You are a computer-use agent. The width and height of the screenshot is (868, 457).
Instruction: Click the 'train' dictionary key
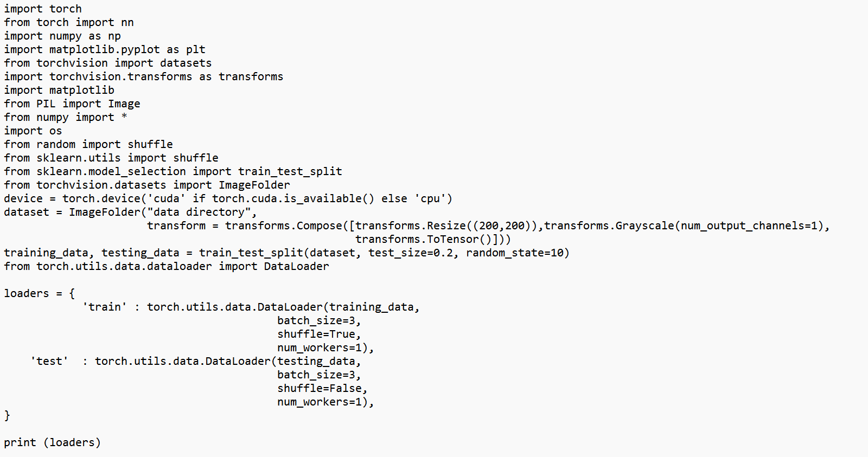coord(105,307)
